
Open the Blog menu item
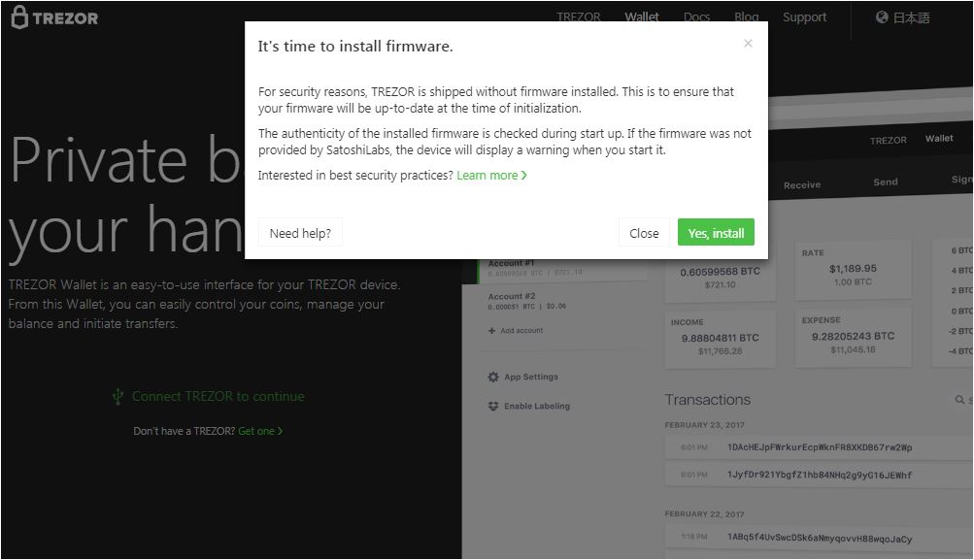[x=746, y=16]
